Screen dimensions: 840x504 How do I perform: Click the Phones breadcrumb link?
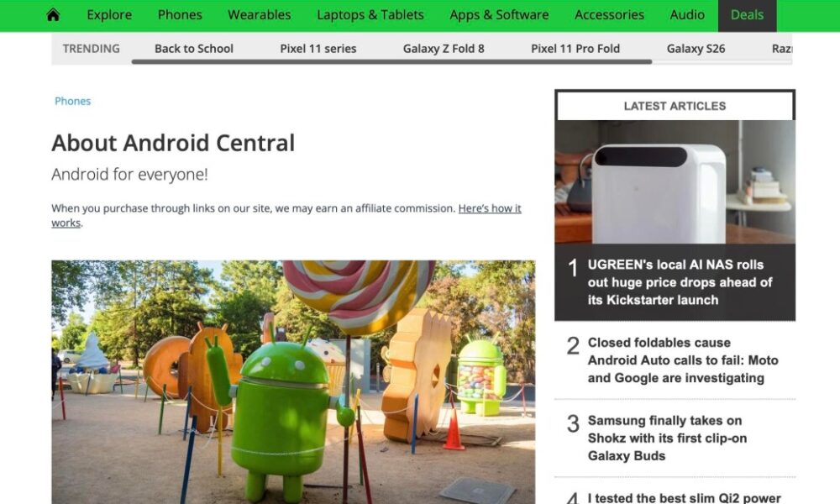tap(73, 101)
